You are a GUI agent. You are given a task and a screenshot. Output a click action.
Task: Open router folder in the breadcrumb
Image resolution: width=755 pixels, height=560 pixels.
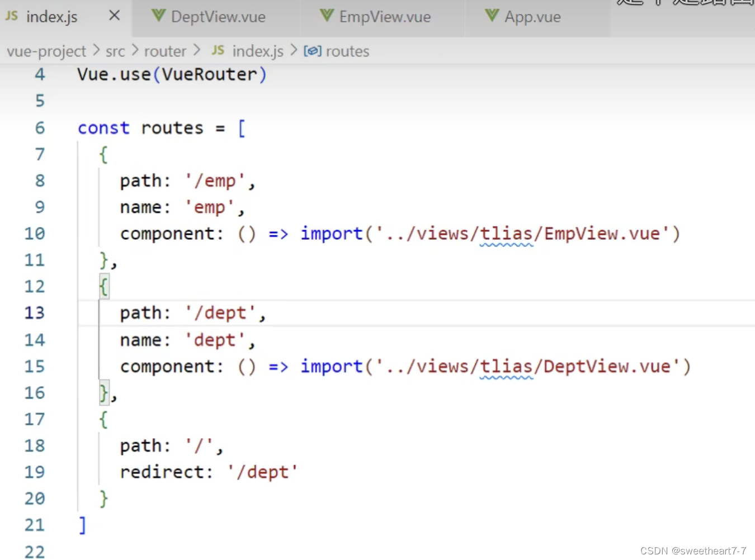click(165, 51)
